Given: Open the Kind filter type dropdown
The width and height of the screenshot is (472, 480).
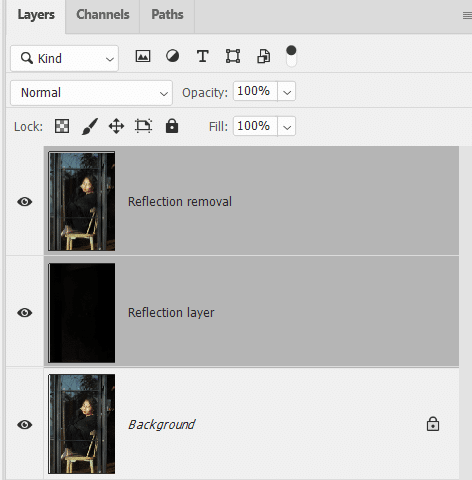Looking at the screenshot, I should coord(64,59).
